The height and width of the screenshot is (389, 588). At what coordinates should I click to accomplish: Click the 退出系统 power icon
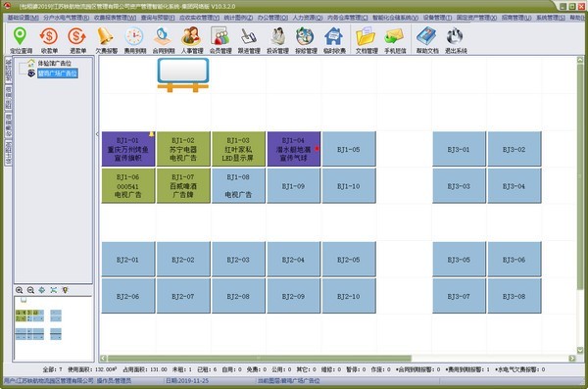coord(456,40)
